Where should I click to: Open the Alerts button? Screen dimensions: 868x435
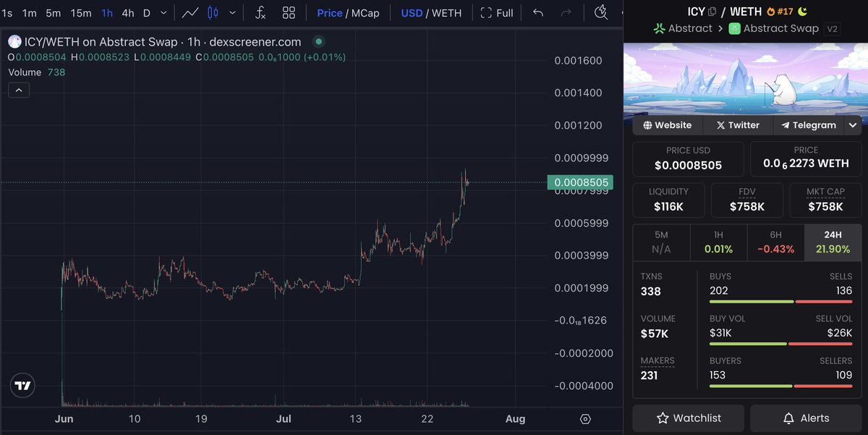click(806, 418)
